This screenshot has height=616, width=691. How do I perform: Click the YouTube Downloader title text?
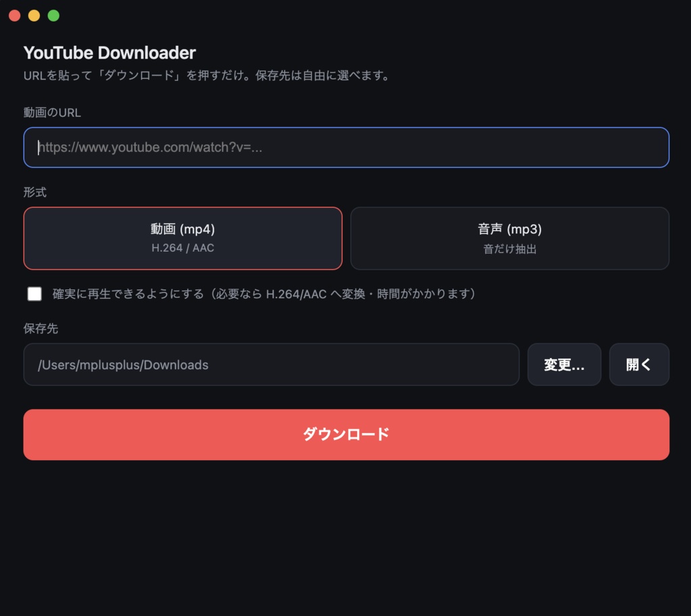(x=110, y=53)
